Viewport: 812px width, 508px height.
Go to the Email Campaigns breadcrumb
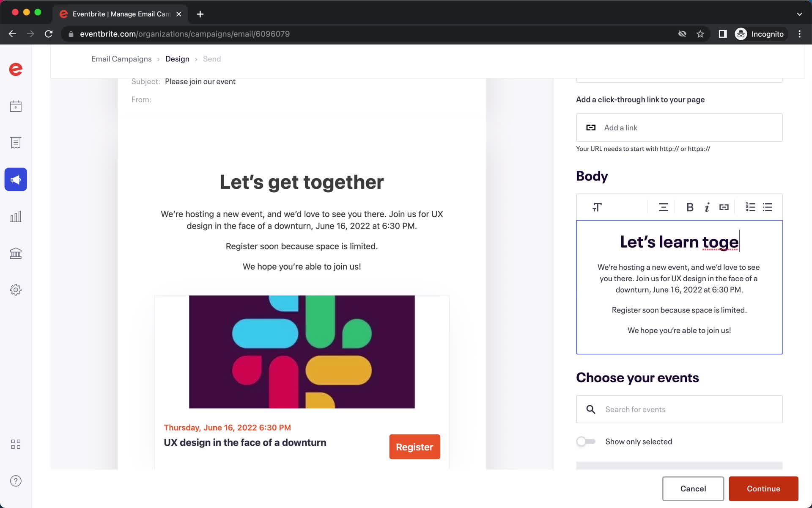(x=121, y=59)
